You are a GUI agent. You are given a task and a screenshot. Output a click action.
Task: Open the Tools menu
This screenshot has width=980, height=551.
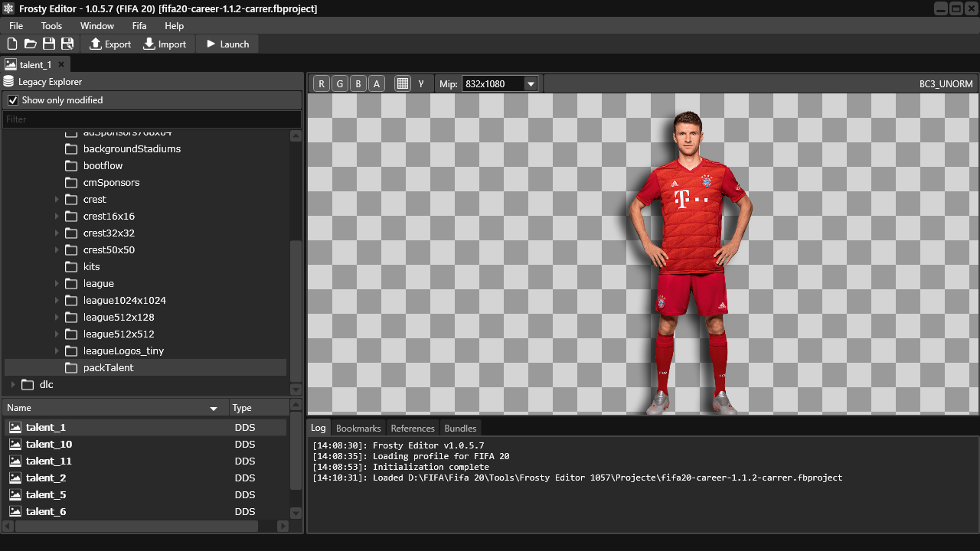click(51, 26)
